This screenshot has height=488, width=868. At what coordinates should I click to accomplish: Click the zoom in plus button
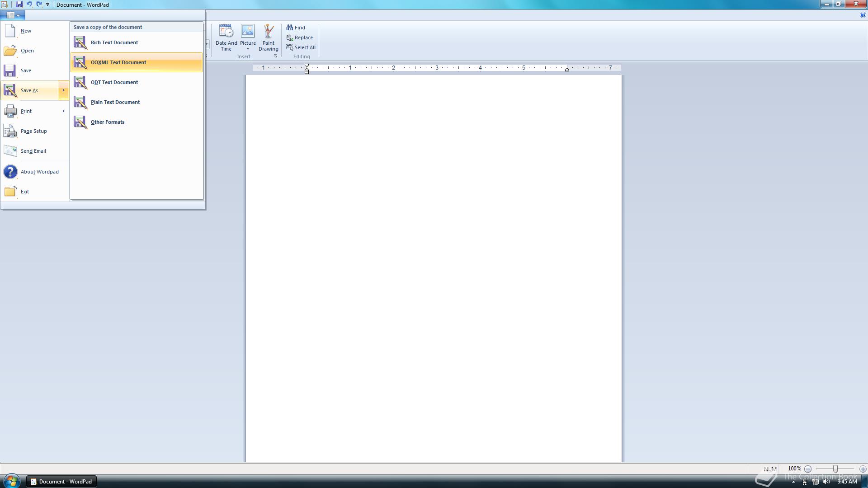tap(863, 469)
